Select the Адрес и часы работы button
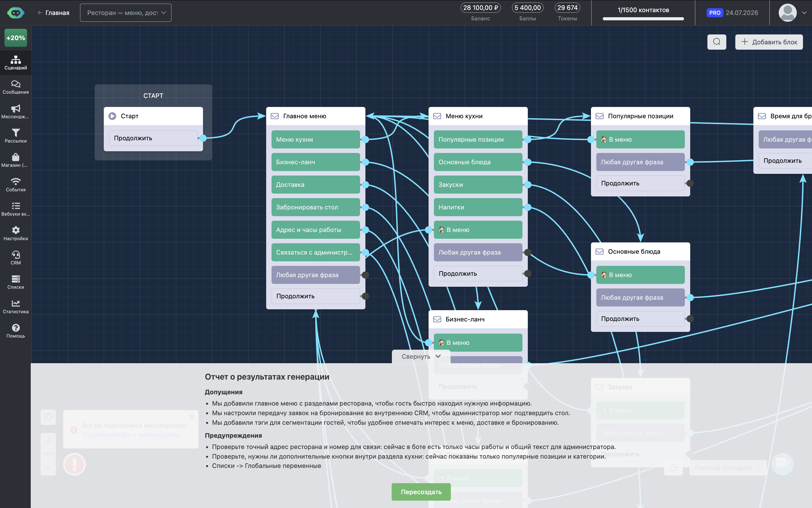This screenshot has height=508, width=812. click(x=316, y=230)
